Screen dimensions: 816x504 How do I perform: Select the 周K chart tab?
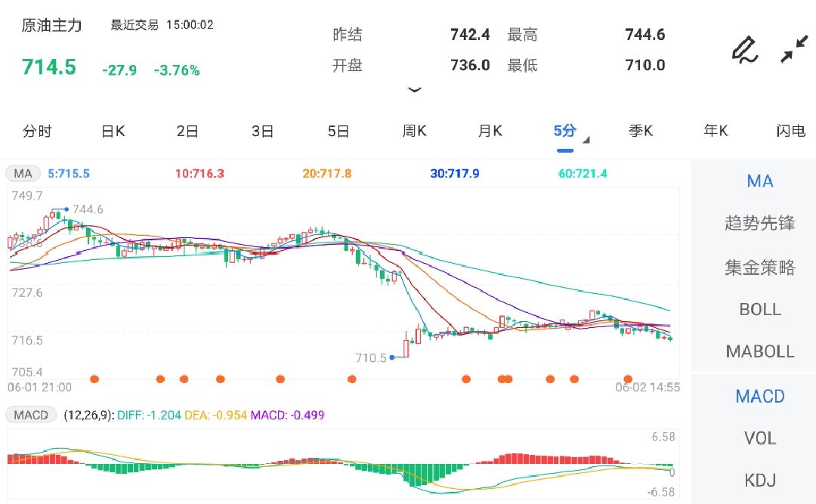coord(414,131)
